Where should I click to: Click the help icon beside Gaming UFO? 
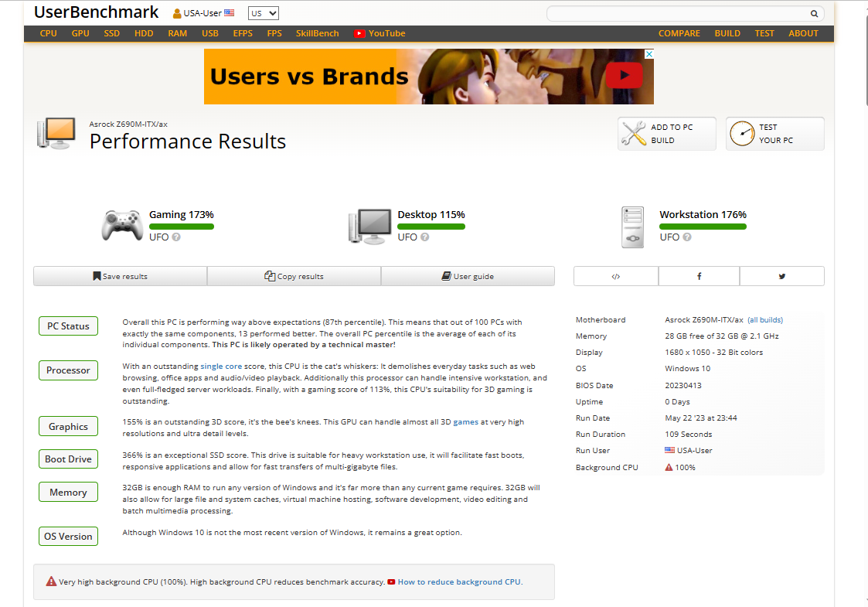point(176,237)
